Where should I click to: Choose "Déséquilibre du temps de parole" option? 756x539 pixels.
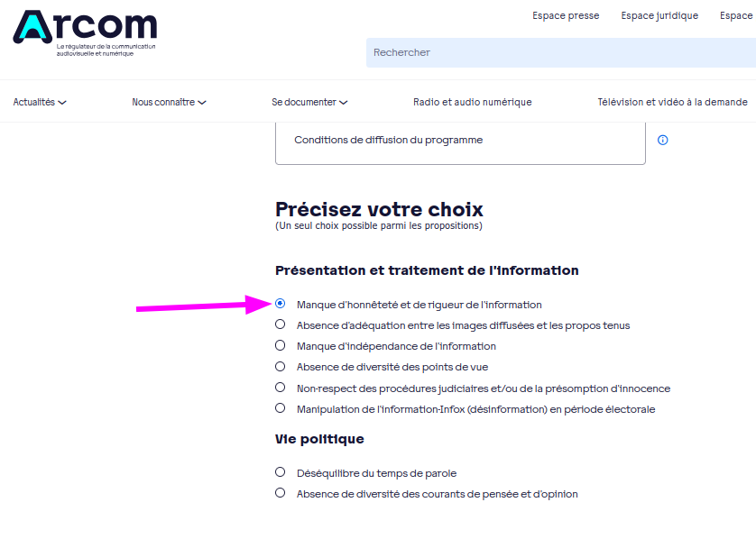(281, 472)
